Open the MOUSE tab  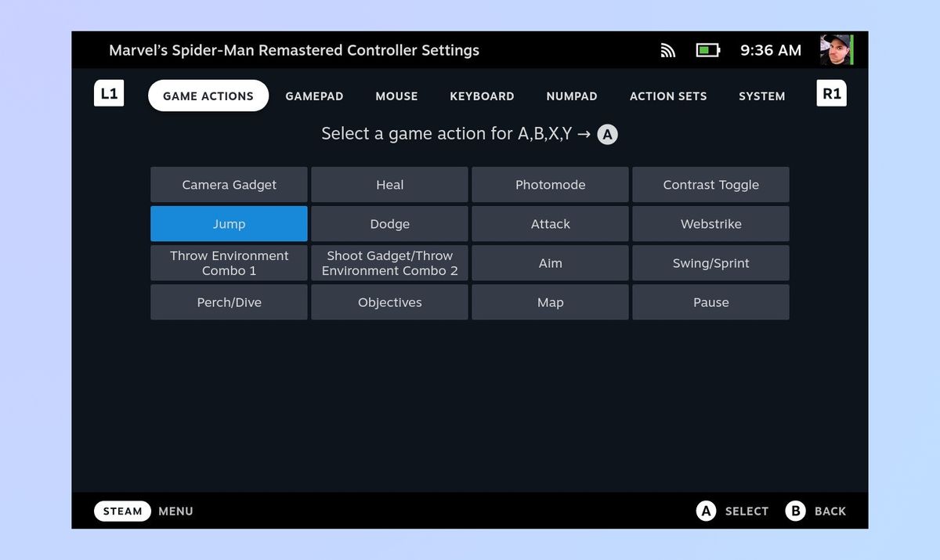396,96
